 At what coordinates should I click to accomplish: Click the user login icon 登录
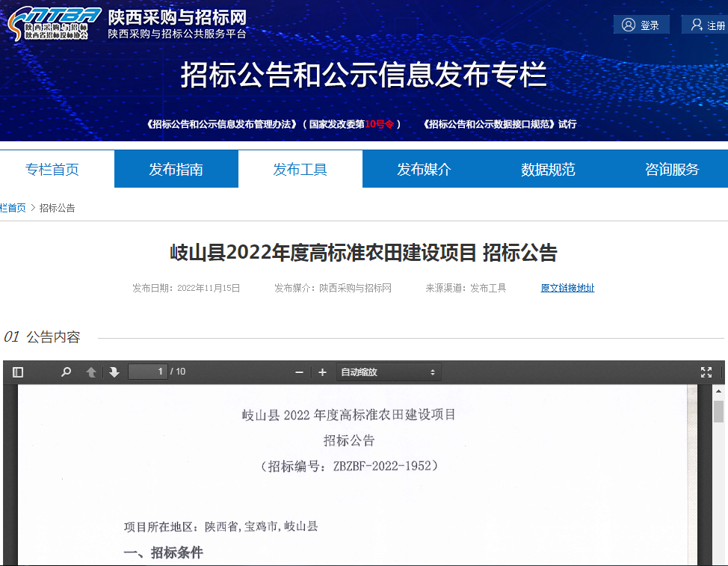click(641, 25)
